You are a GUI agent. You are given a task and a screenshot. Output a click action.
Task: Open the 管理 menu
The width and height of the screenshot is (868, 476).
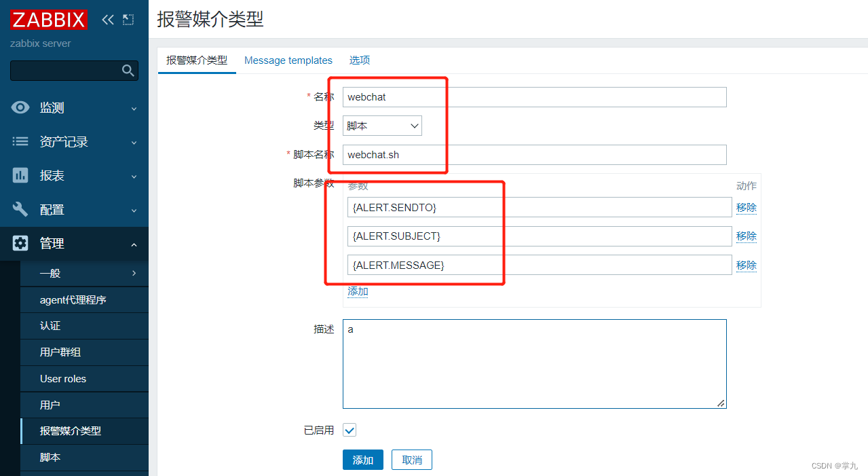point(74,244)
